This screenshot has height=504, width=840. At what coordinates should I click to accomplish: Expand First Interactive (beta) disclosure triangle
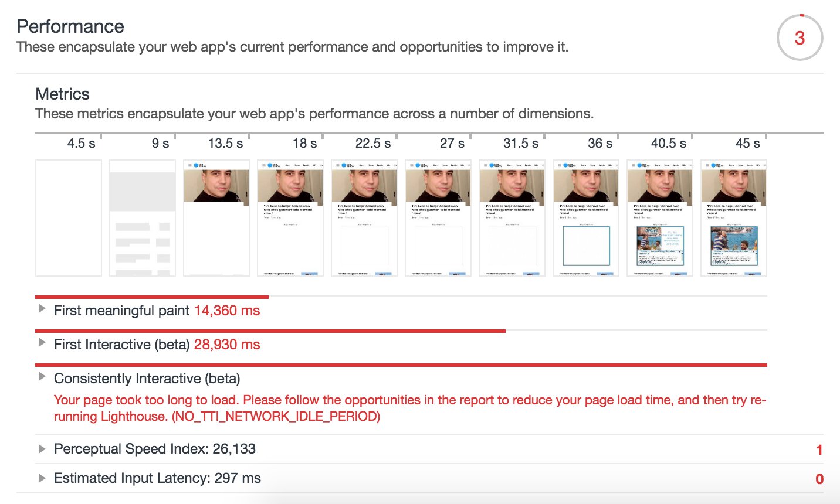[x=42, y=343]
